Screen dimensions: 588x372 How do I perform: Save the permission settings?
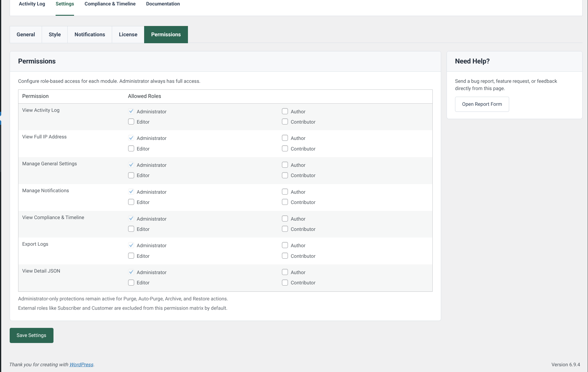pyautogui.click(x=31, y=335)
